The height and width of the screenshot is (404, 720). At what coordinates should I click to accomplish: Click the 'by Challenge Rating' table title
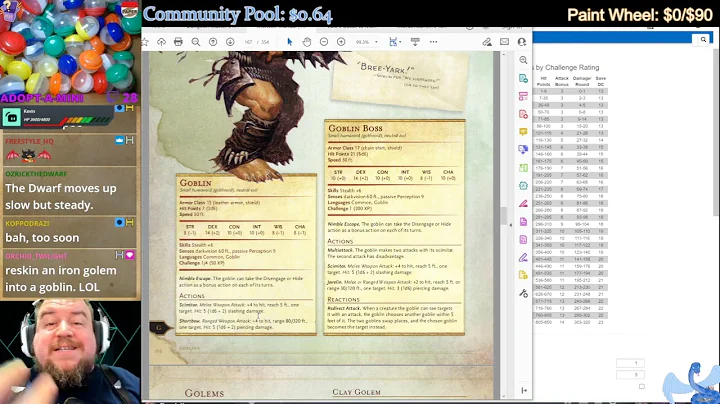[x=568, y=67]
